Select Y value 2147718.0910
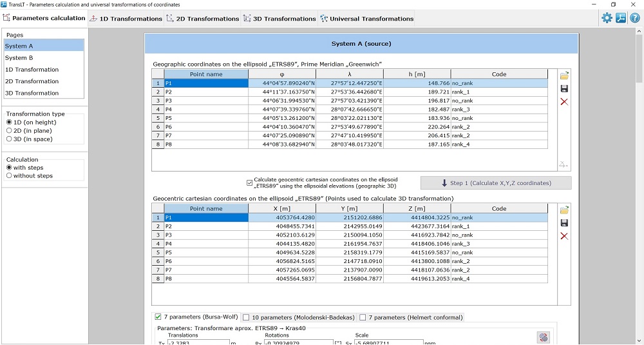This screenshot has width=644, height=345. pyautogui.click(x=350, y=261)
